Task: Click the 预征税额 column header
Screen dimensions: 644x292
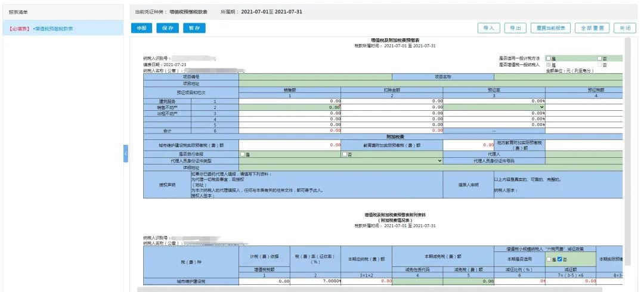Action: click(595, 89)
